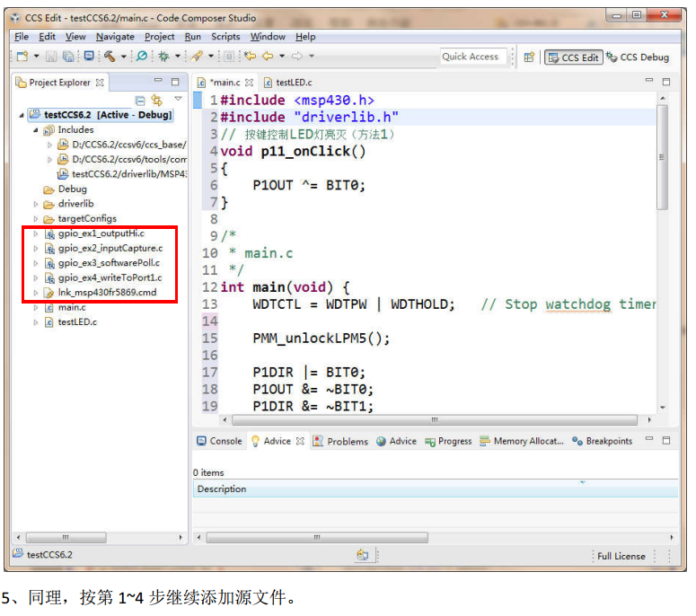Image resolution: width=696 pixels, height=616 pixels.
Task: Switch to CCS Debug perspective
Action: 638,57
